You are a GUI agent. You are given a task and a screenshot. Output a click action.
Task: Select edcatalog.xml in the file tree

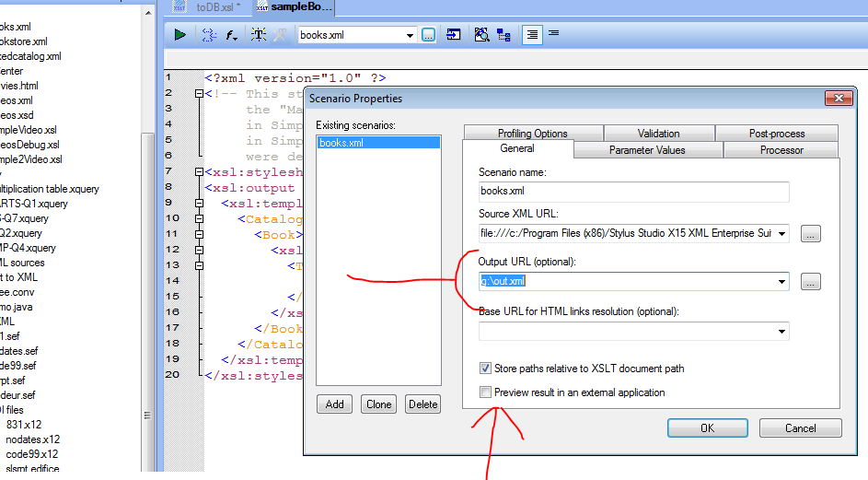(30, 56)
